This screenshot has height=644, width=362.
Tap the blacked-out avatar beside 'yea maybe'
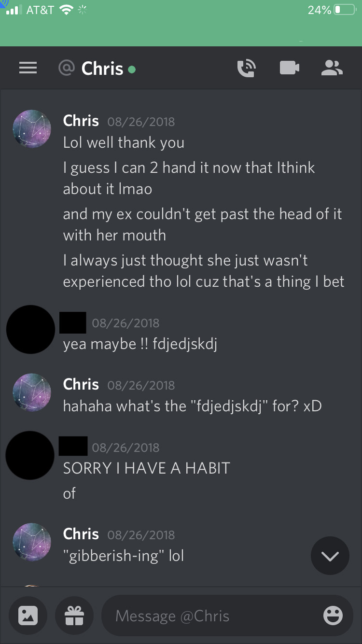30,329
